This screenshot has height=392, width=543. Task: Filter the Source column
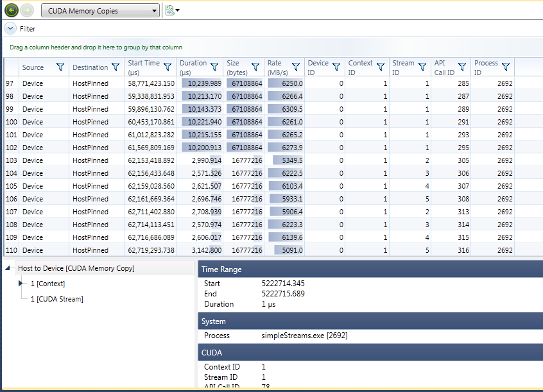point(60,67)
